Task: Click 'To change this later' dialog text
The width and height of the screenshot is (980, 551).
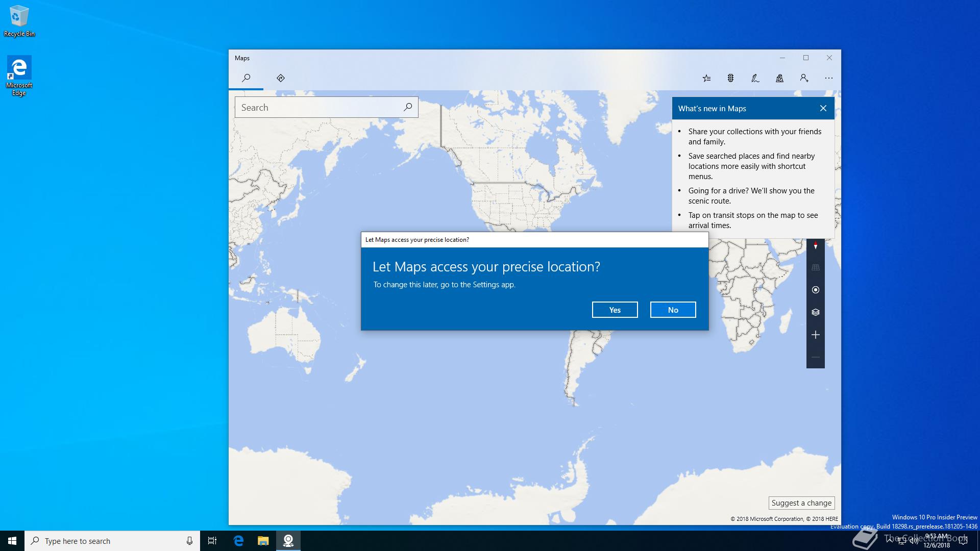Action: point(444,285)
